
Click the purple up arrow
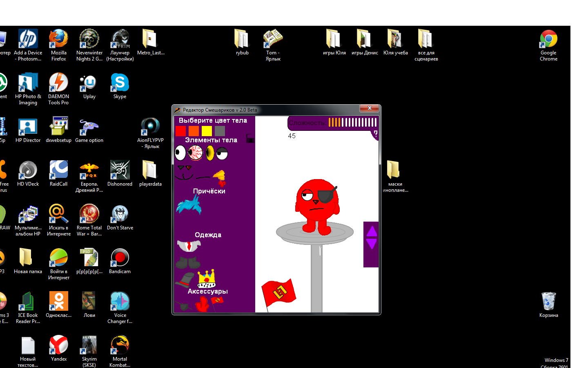click(372, 231)
